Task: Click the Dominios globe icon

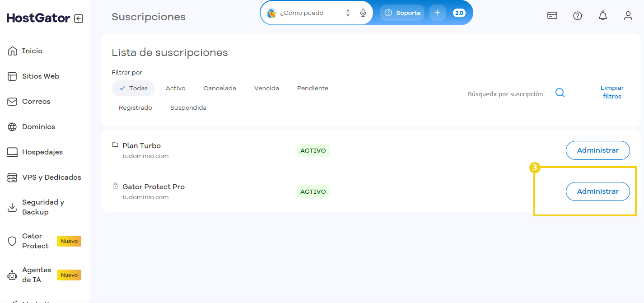Action: pos(13,127)
